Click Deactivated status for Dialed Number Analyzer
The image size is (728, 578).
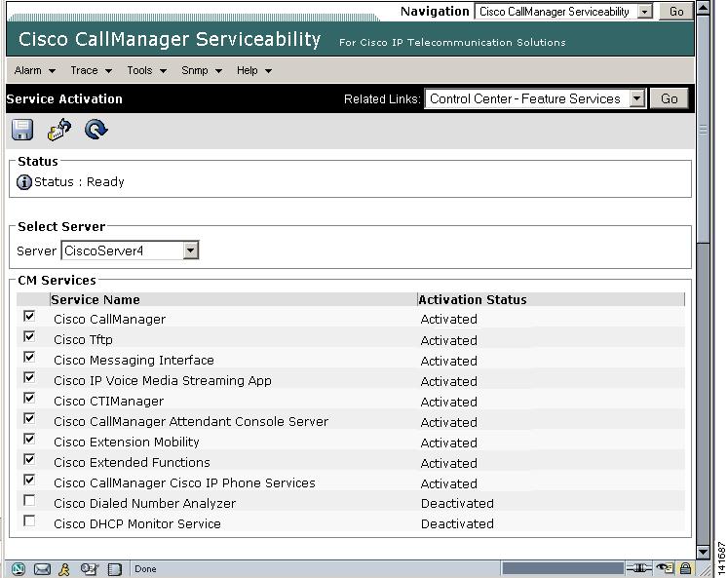(x=457, y=503)
